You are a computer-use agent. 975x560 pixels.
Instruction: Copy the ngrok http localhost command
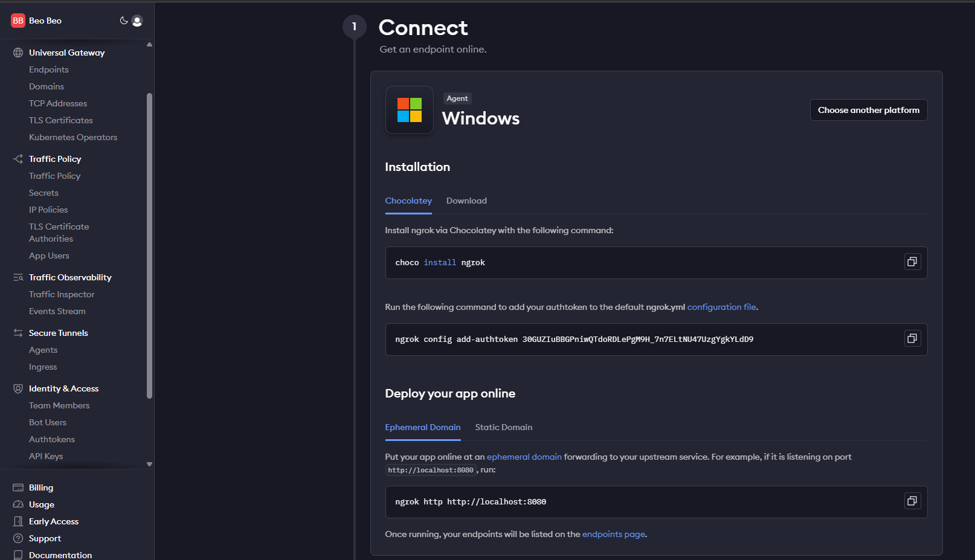pos(912,501)
